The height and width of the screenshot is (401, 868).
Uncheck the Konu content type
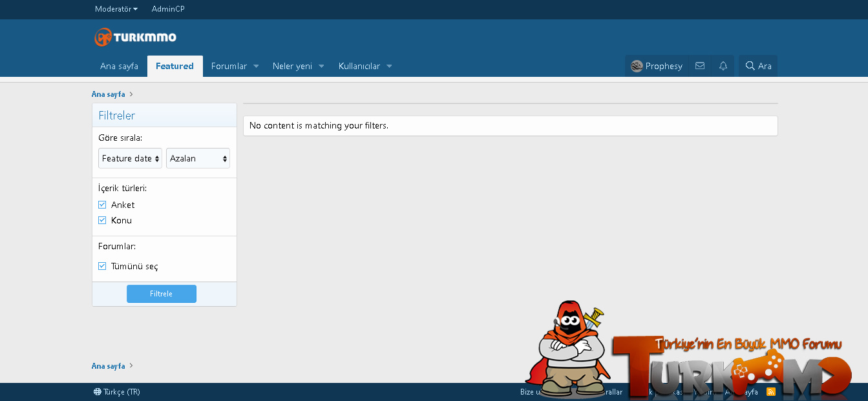pos(102,220)
